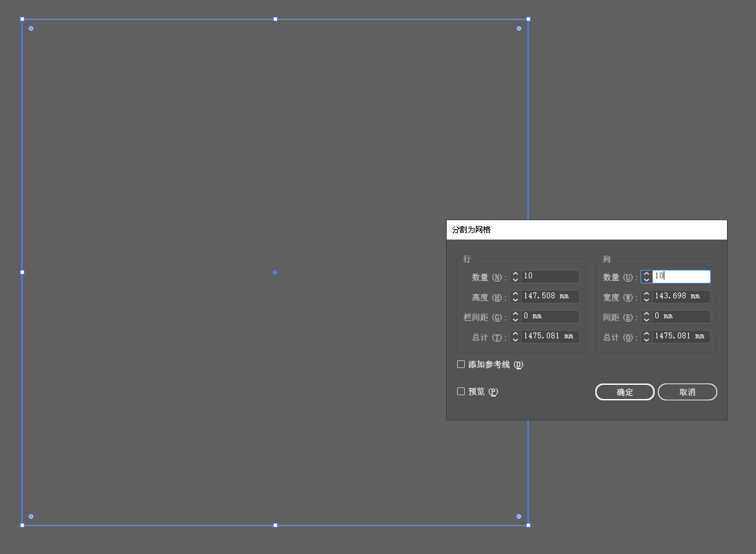Viewport: 756px width, 554px height.
Task: Click stepper arrows for row 高度 (H)
Action: click(x=515, y=296)
